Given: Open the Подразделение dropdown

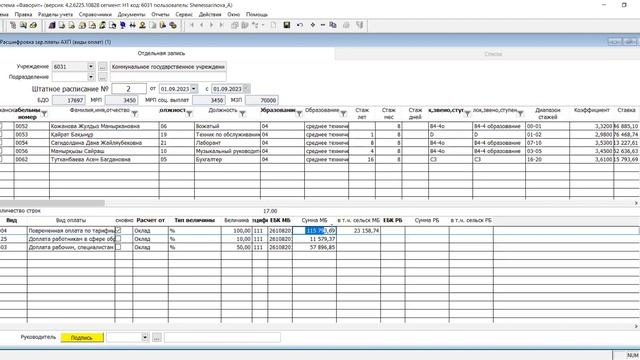Looking at the screenshot, I should (x=91, y=77).
